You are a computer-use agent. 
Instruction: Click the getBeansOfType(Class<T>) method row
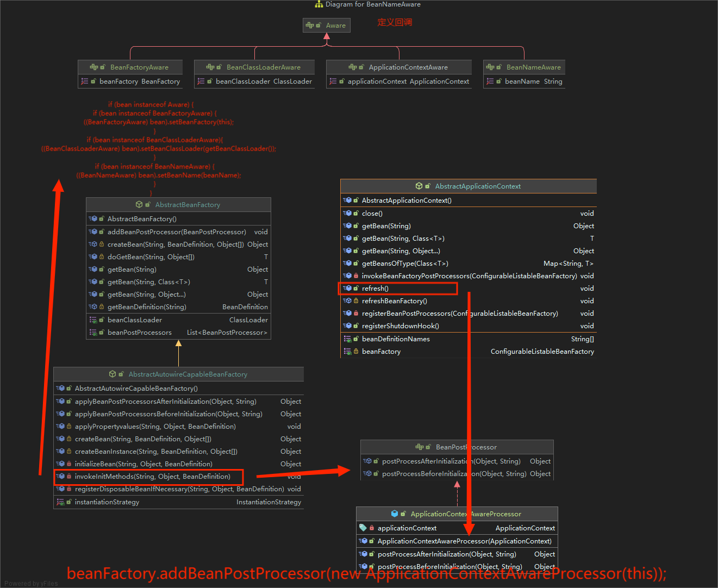(x=469, y=263)
